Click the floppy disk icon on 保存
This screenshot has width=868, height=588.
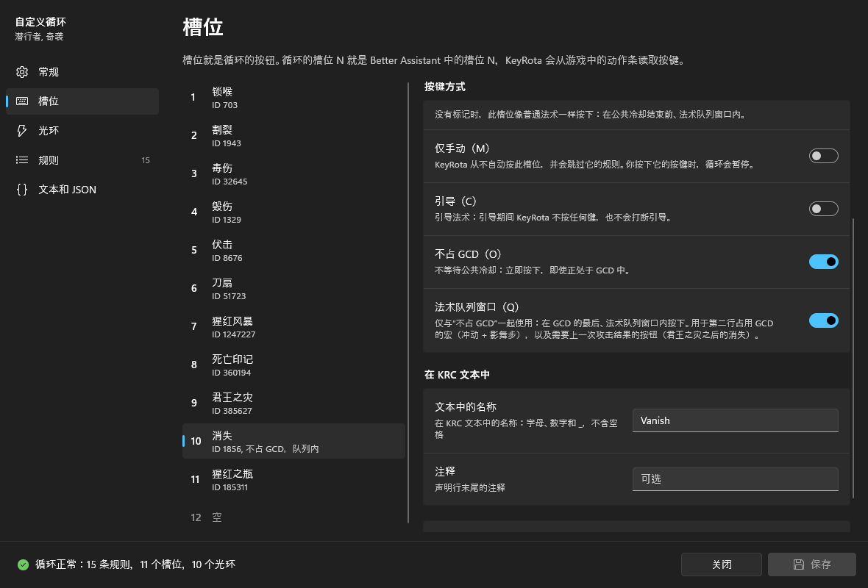click(x=798, y=564)
